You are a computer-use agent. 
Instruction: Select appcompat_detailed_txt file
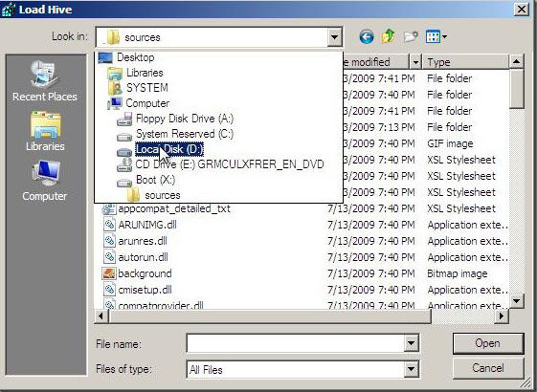coord(174,208)
